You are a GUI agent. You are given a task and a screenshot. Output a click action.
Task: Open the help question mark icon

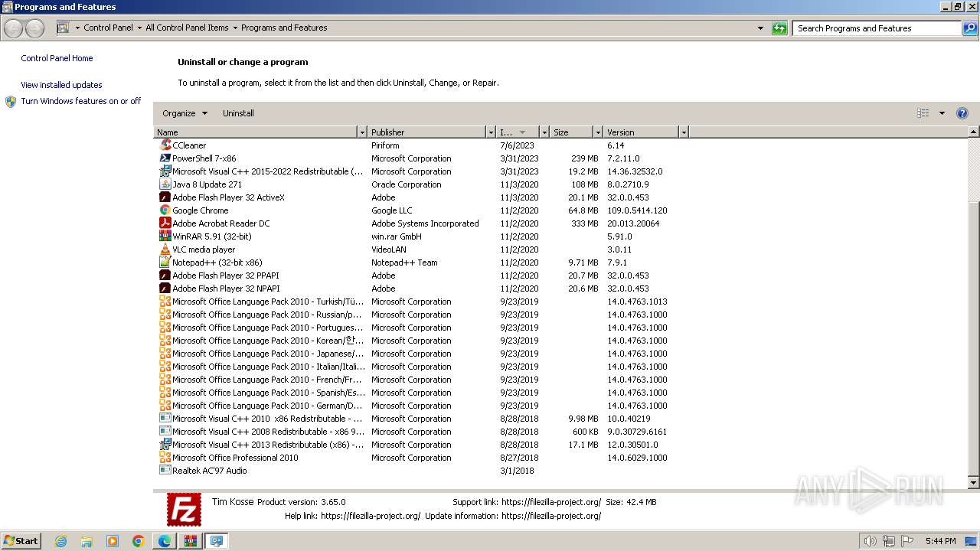click(x=962, y=113)
